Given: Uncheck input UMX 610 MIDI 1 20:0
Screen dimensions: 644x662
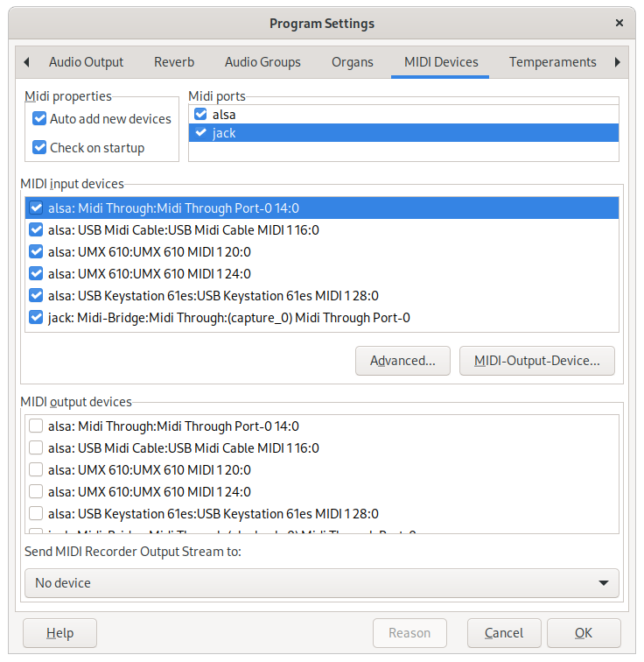Looking at the screenshot, I should tap(36, 251).
